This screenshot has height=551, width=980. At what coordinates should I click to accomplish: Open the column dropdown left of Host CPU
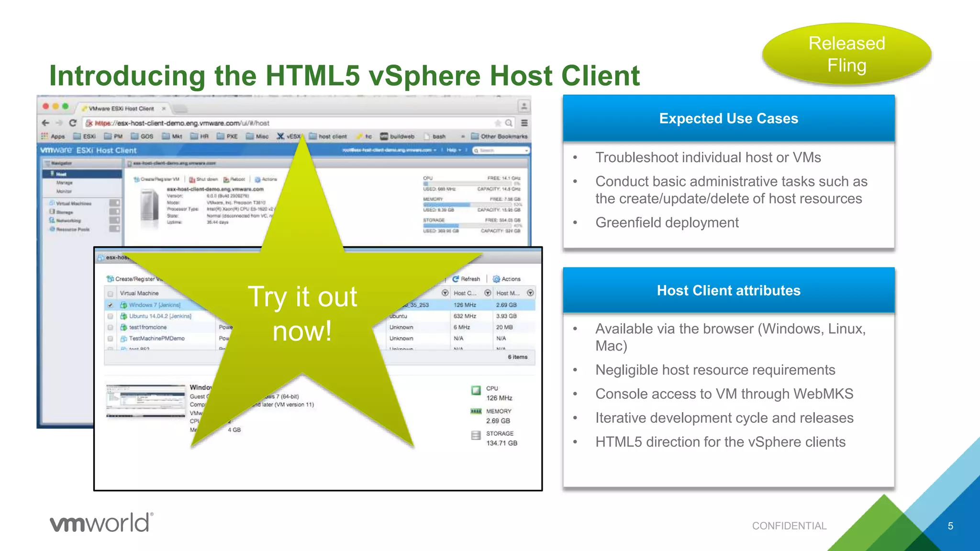445,293
